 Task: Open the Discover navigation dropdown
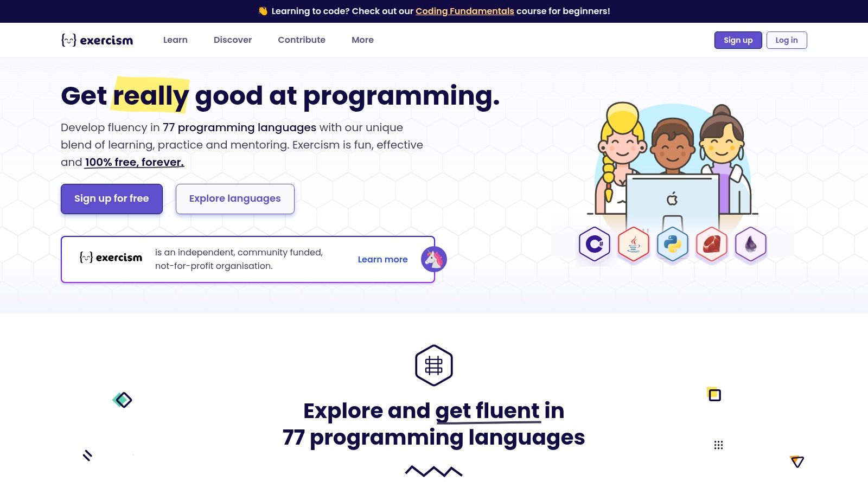pyautogui.click(x=233, y=40)
